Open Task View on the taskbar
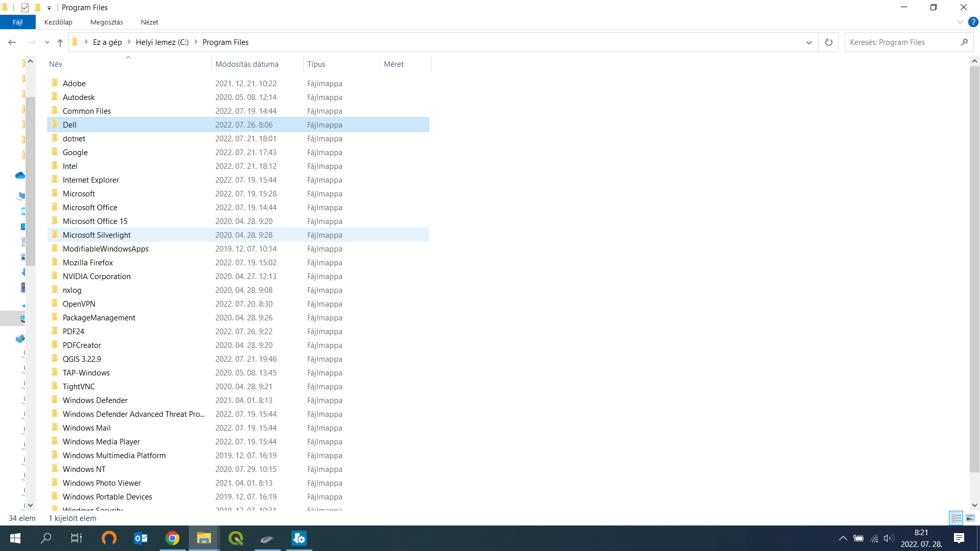This screenshot has width=980, height=551. click(x=77, y=538)
